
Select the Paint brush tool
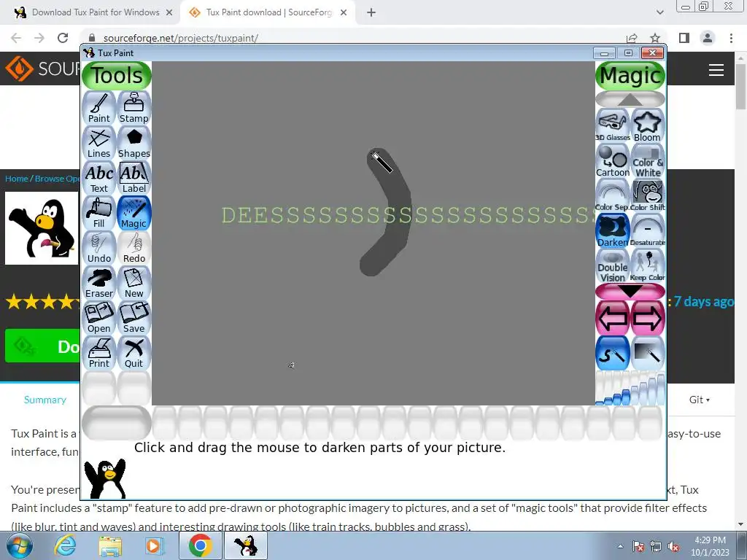[99, 108]
